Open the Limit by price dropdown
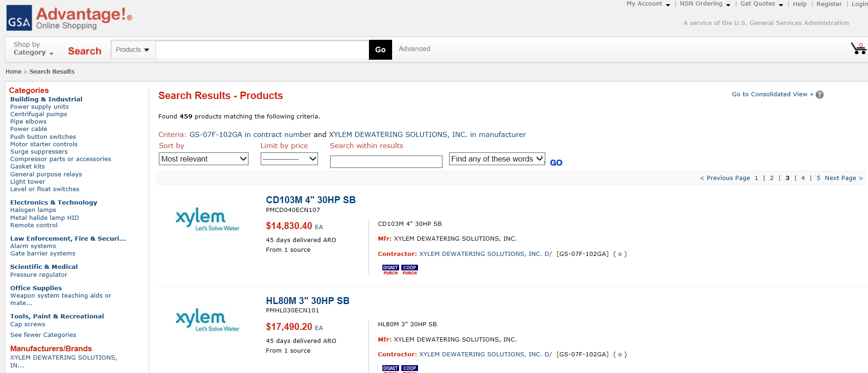Image resolution: width=868 pixels, height=373 pixels. pos(289,159)
